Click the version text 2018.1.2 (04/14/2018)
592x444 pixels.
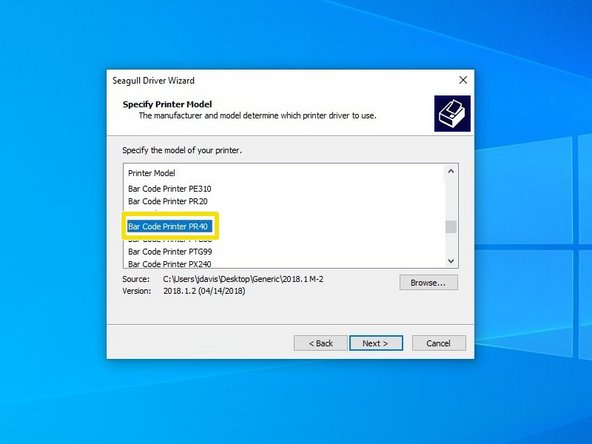pyautogui.click(x=204, y=291)
